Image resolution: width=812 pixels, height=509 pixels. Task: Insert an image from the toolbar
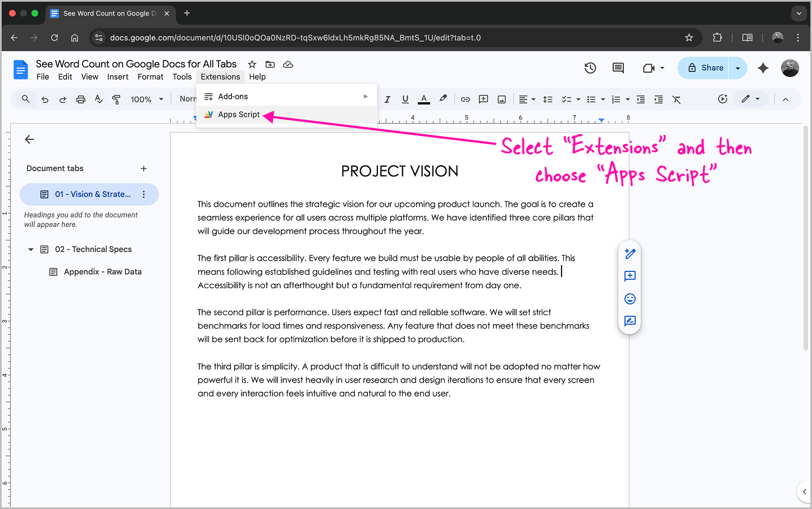tap(501, 99)
